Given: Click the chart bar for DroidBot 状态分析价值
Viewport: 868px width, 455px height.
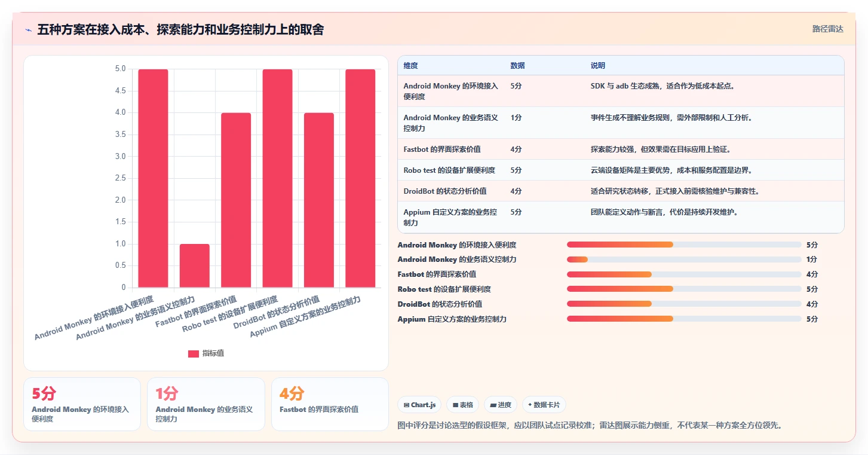Looking at the screenshot, I should point(319,200).
